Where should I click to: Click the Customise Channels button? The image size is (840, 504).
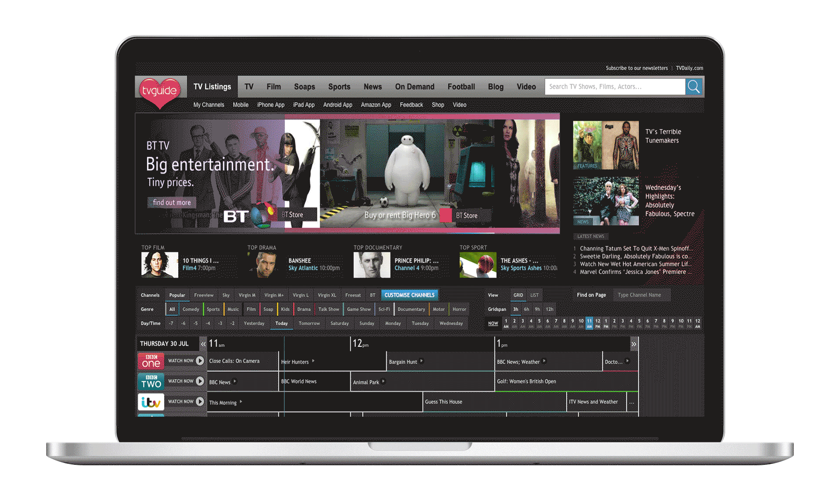click(410, 295)
